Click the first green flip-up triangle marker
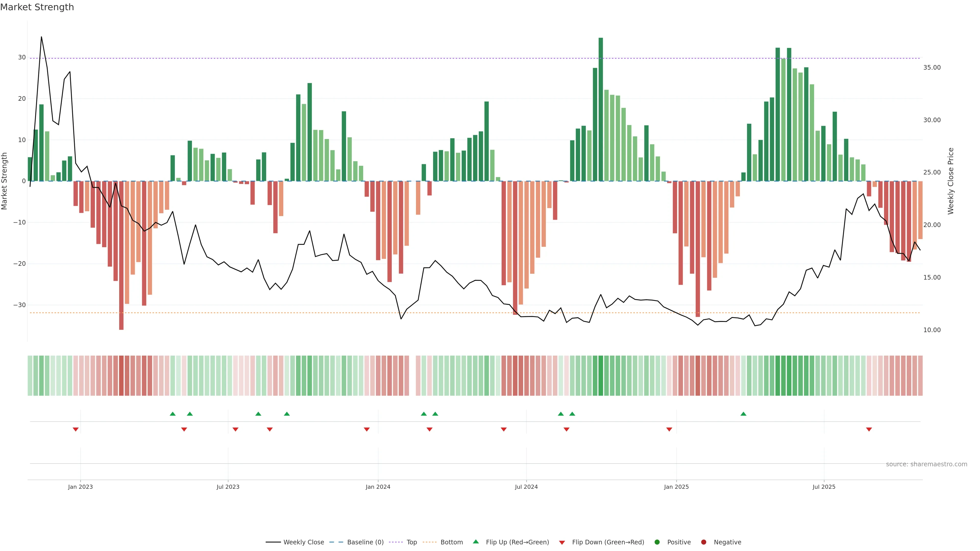 pyautogui.click(x=173, y=414)
